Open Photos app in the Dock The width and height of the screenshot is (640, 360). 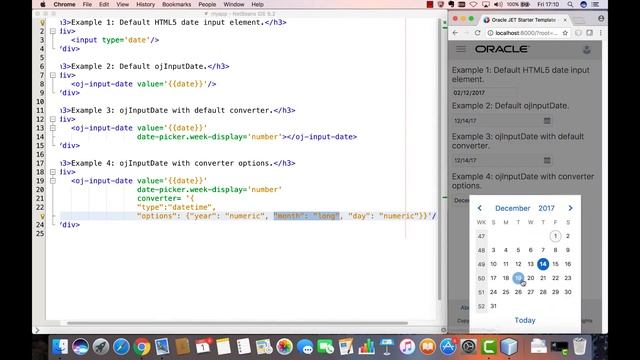(x=284, y=347)
